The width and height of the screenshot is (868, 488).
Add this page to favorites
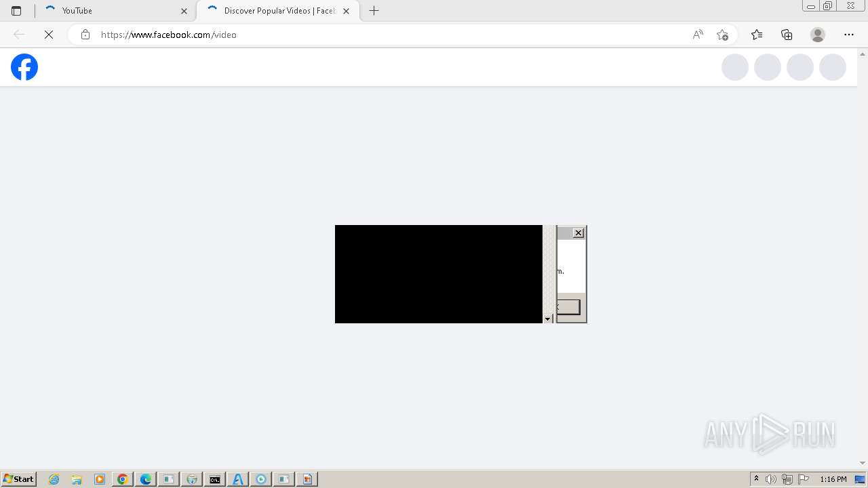722,35
